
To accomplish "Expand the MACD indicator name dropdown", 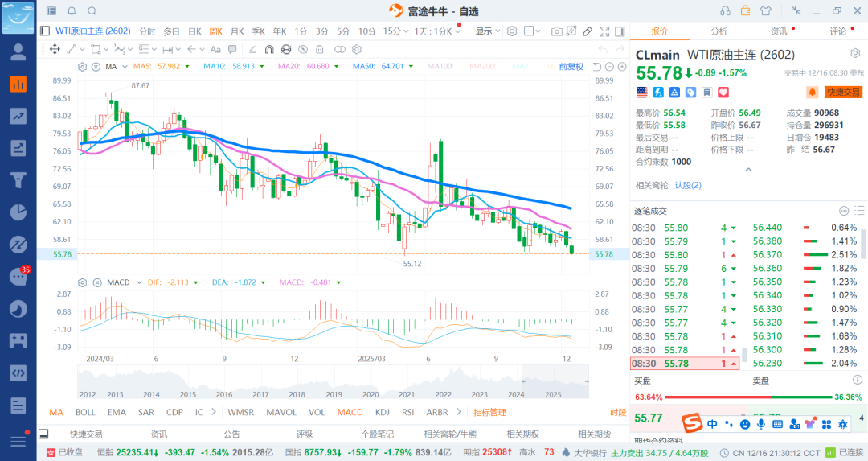I will coord(139,282).
